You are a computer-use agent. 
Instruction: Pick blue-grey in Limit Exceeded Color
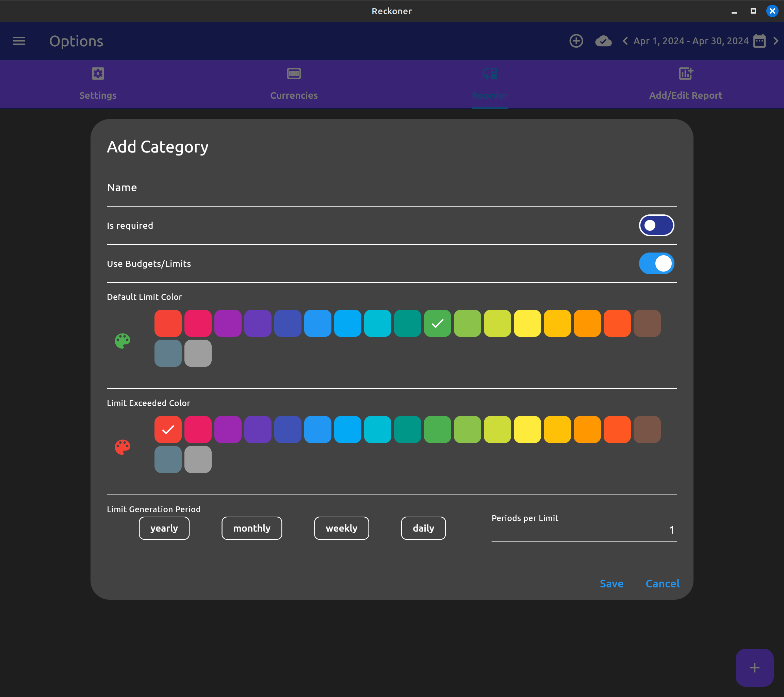[168, 459]
